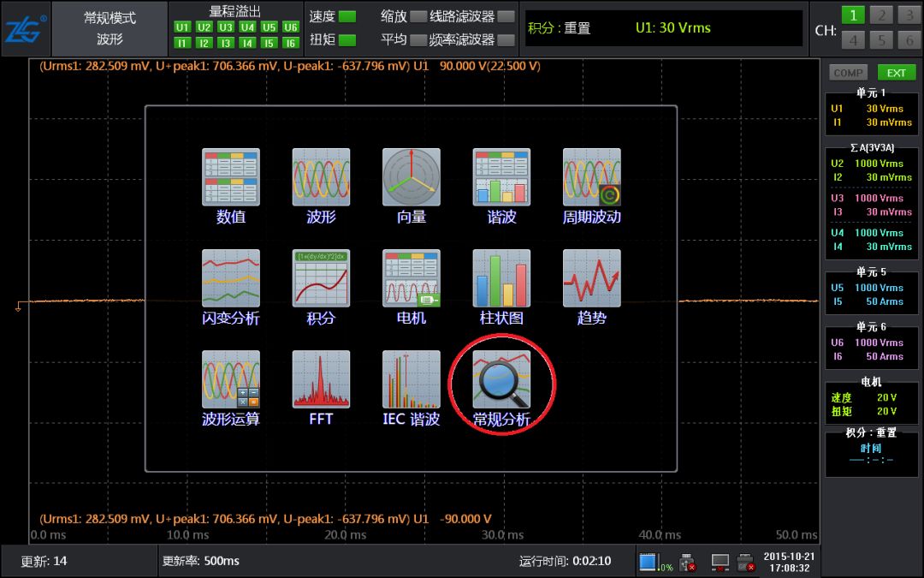924x578 pixels.
Task: Click the date and time display
Action: [789, 562]
